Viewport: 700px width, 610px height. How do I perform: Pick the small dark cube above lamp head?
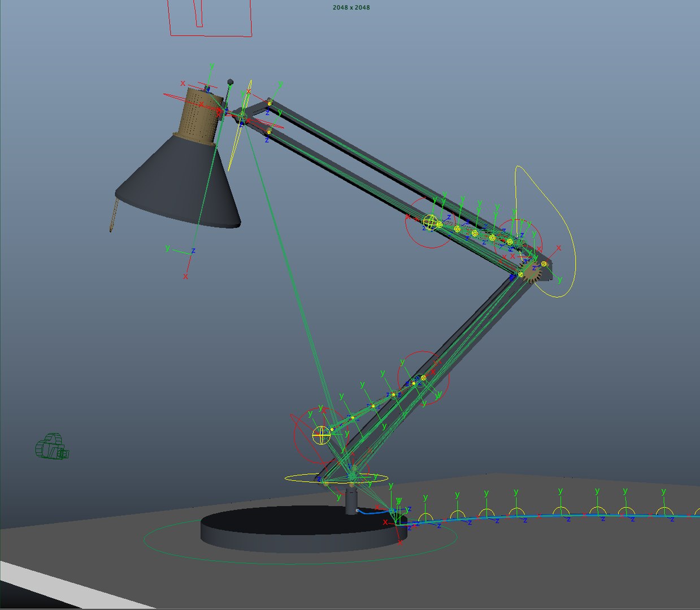(x=230, y=82)
